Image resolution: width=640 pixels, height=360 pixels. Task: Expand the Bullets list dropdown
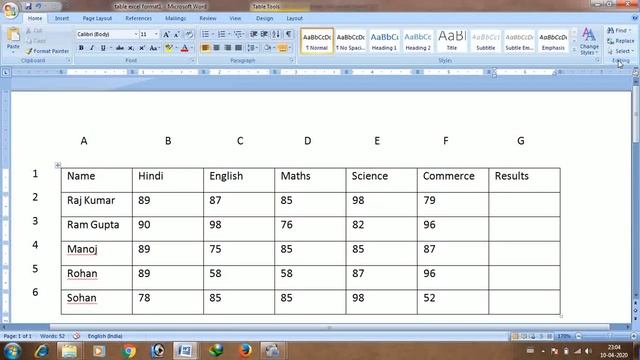tap(213, 34)
